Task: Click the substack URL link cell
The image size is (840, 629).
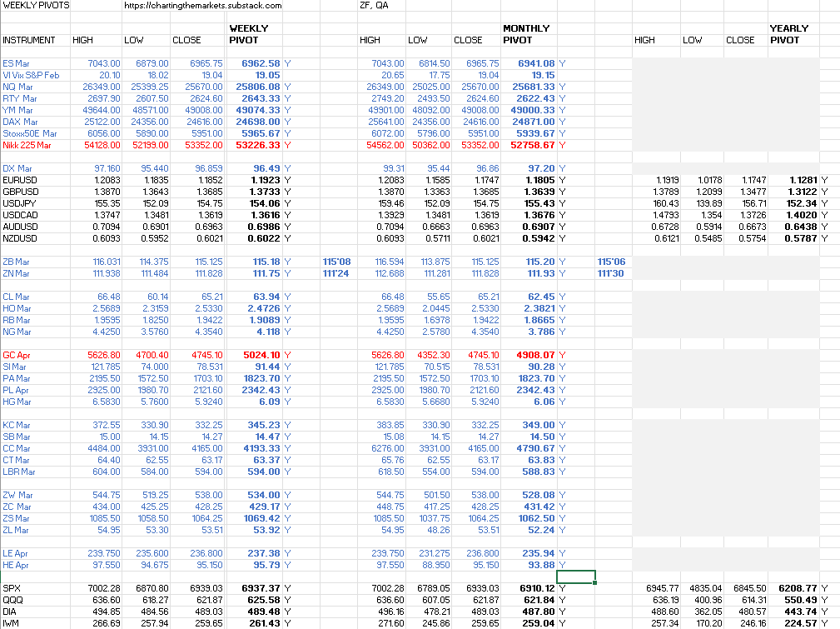Action: point(202,5)
